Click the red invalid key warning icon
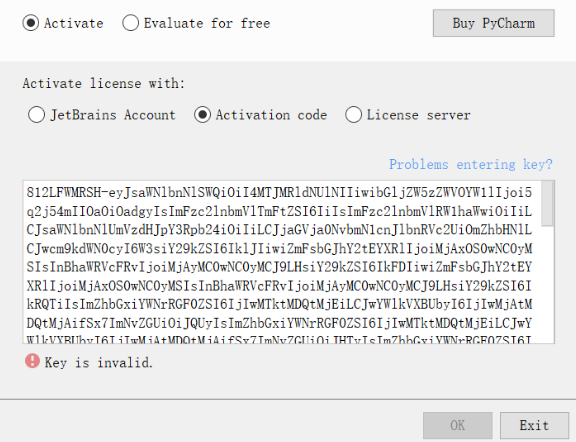This screenshot has height=442, width=576. pyautogui.click(x=32, y=361)
